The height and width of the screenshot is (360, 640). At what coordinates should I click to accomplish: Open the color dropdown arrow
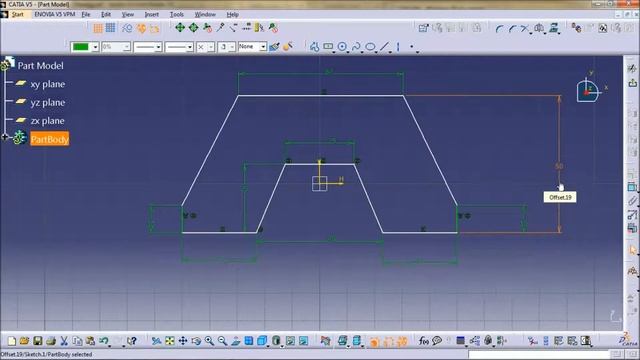click(x=95, y=47)
